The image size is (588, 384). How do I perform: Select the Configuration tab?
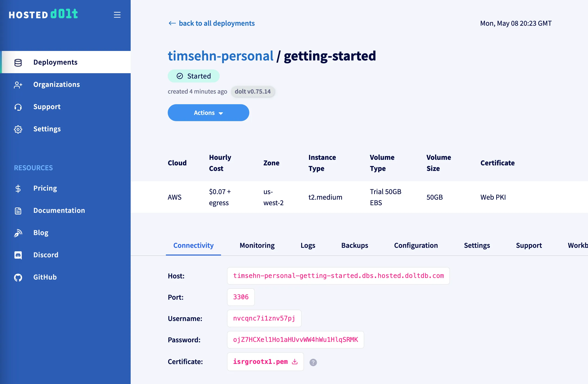click(416, 246)
